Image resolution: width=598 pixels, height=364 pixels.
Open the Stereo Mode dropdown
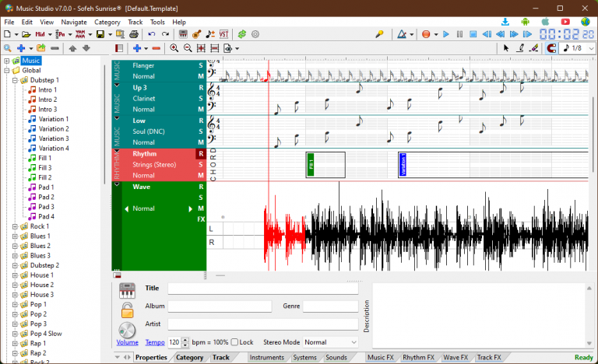[330, 342]
